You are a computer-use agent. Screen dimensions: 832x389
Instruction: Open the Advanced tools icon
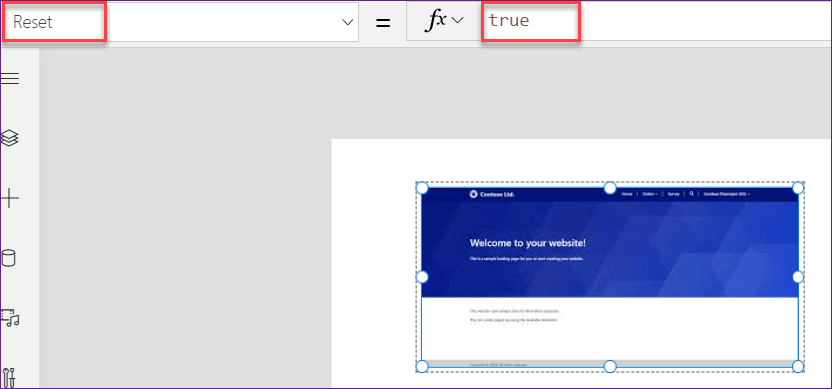click(8, 377)
